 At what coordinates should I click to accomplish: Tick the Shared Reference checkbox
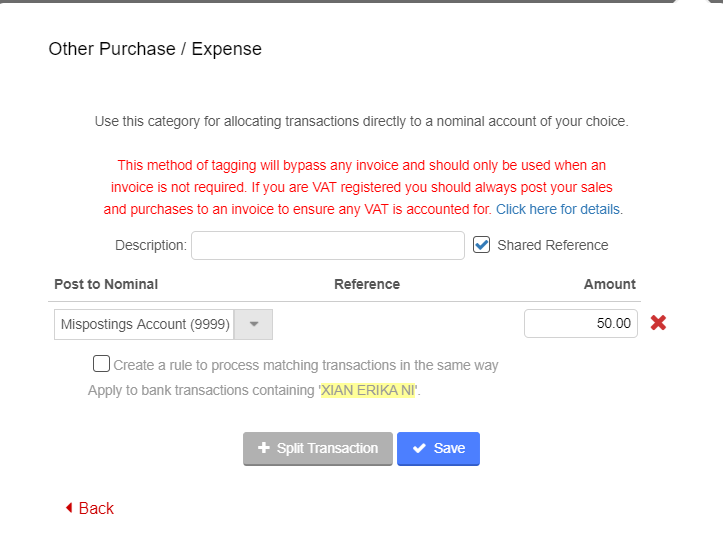(x=482, y=245)
